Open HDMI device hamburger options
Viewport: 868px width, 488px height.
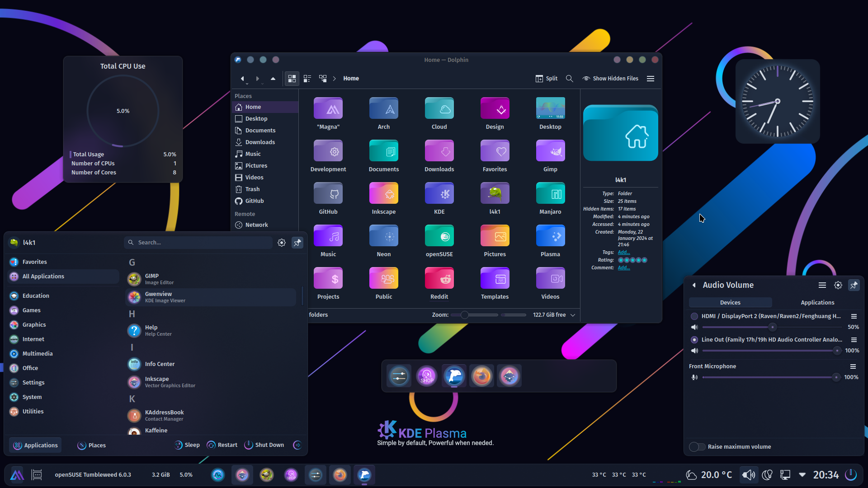[854, 316]
